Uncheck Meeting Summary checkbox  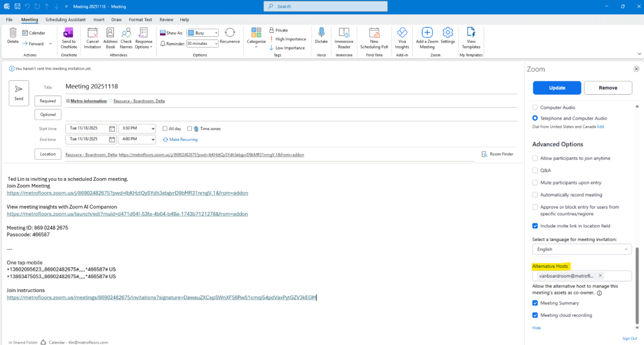[x=535, y=303]
